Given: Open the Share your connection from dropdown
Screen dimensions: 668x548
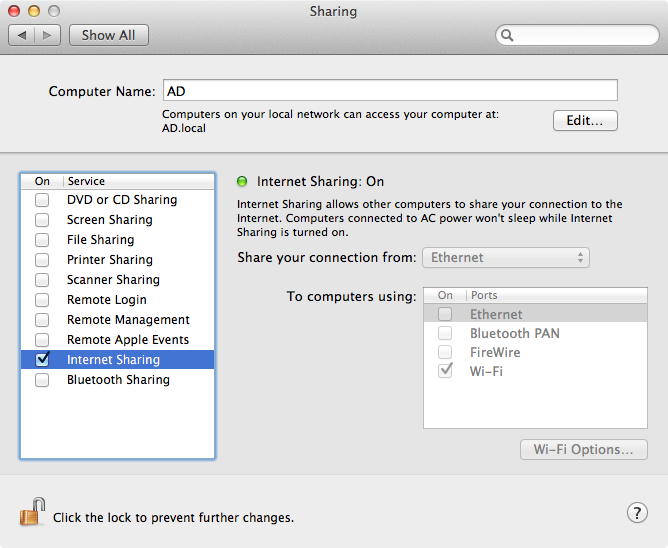Looking at the screenshot, I should point(506,257).
